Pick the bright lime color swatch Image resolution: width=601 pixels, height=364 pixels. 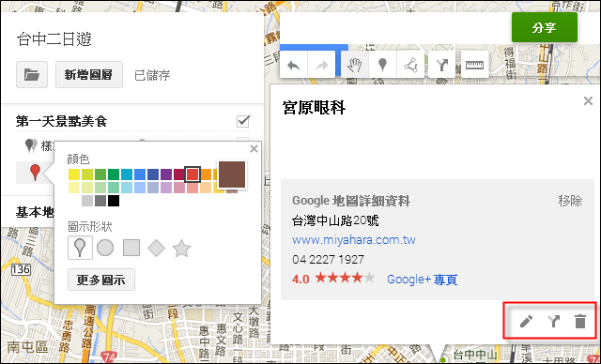[x=87, y=174]
